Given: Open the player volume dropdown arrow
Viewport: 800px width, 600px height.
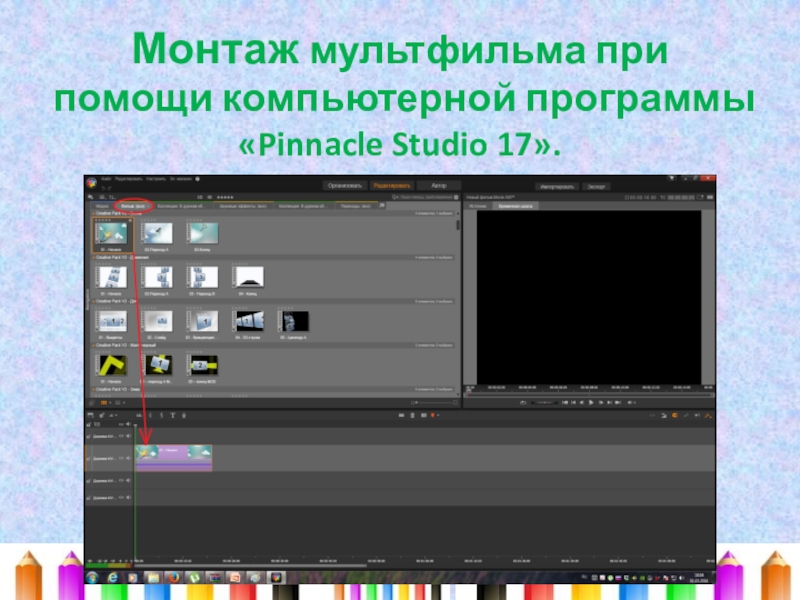Looking at the screenshot, I should (635, 403).
